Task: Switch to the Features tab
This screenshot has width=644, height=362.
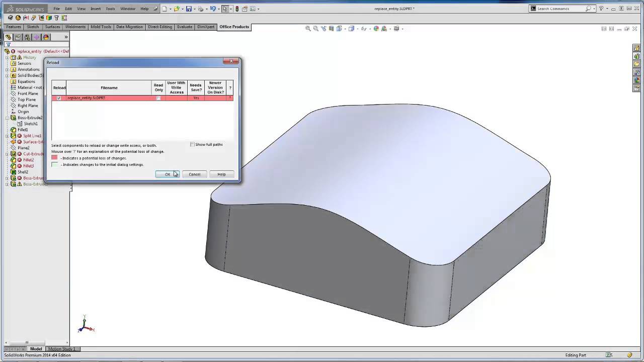Action: 14,27
